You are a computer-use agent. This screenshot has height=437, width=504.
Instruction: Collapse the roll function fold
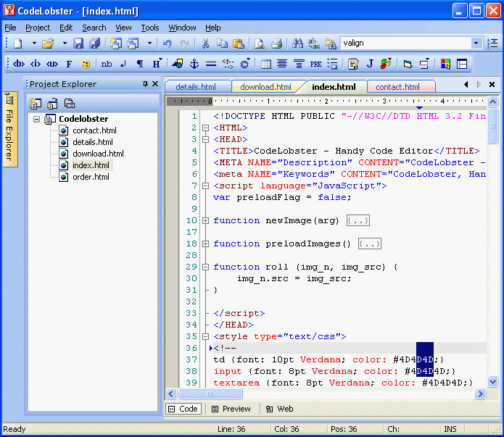205,267
